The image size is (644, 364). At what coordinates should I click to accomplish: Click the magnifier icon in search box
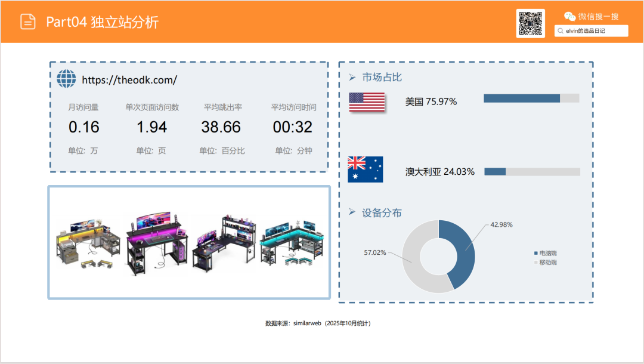[x=561, y=30]
